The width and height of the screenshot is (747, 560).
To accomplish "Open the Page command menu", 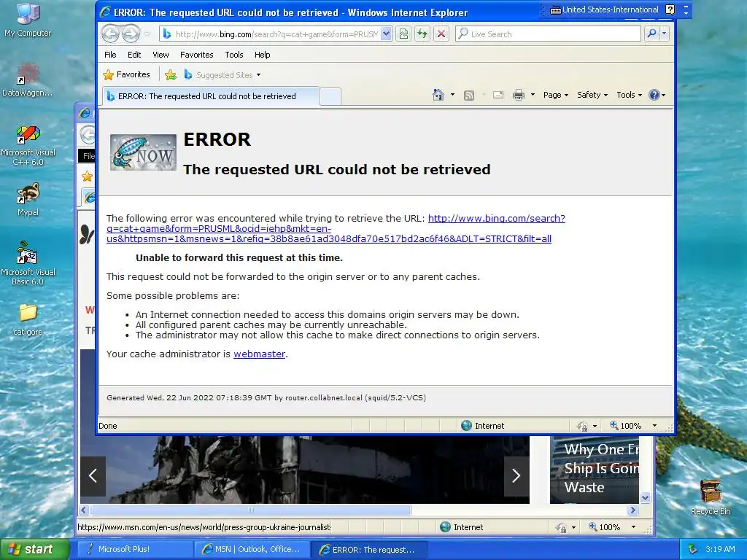I will (555, 95).
